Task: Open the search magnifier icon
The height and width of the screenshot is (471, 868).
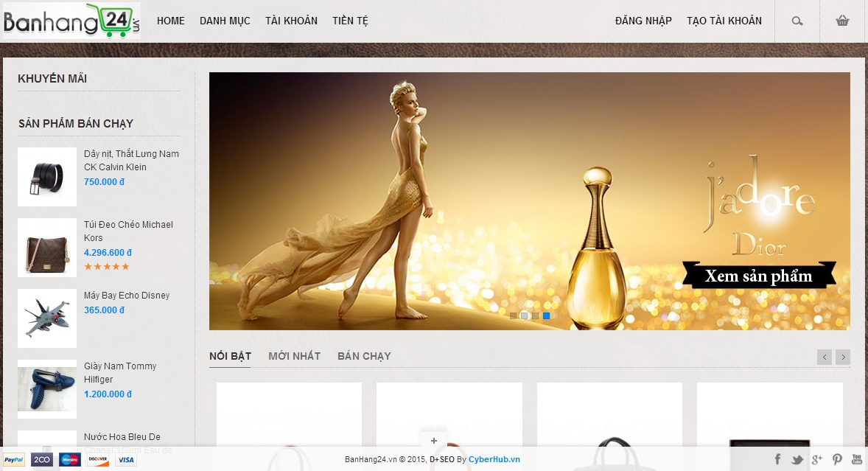Action: point(797,21)
